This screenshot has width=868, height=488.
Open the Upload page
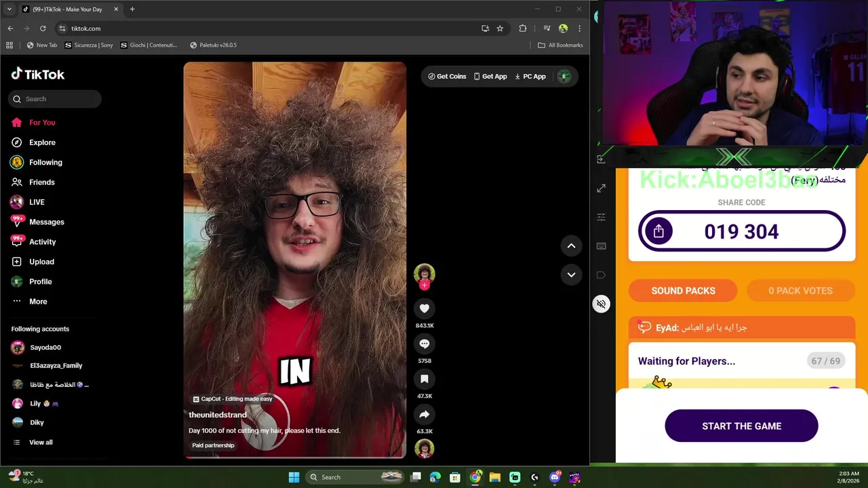[x=33, y=262]
